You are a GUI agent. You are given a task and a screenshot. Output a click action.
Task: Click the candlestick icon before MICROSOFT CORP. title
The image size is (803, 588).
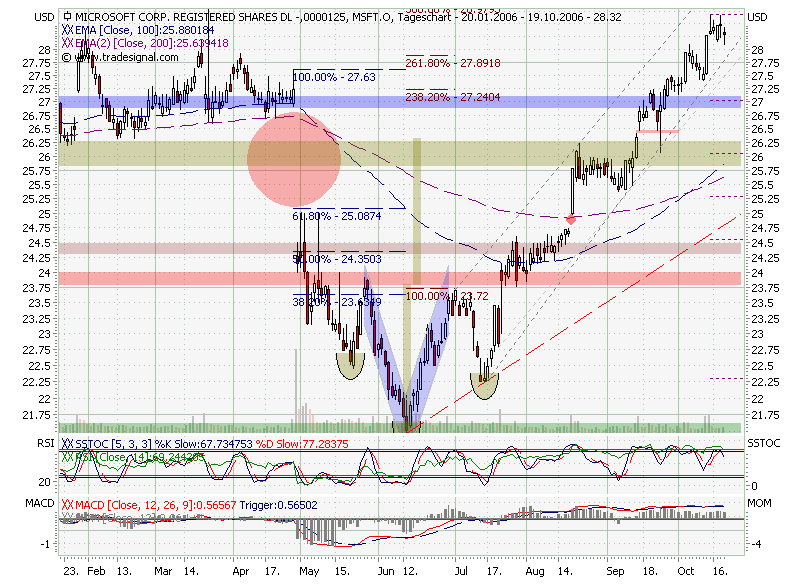(67, 17)
